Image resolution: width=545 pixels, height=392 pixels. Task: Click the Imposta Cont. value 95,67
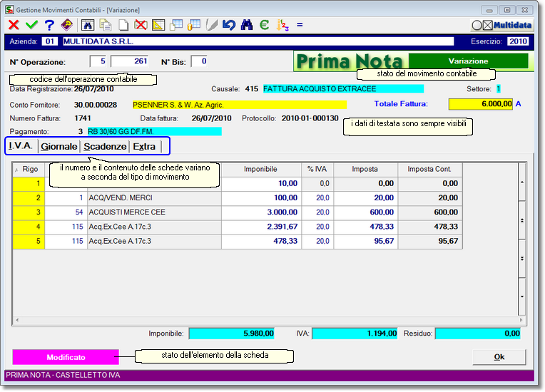point(430,241)
